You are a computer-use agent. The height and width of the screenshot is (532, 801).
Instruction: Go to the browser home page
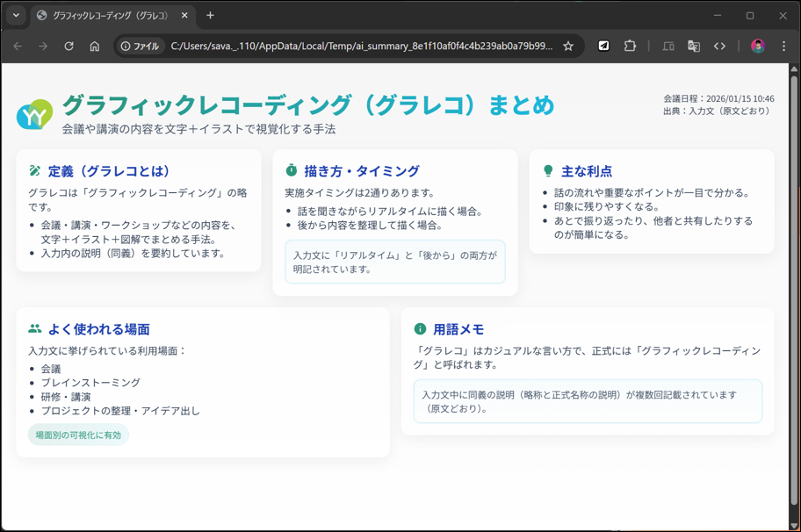tap(95, 46)
